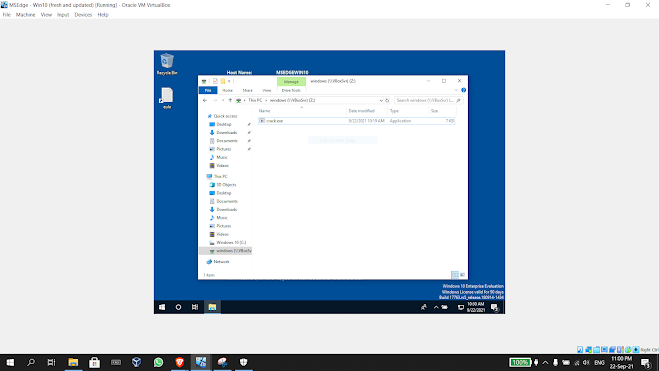Go up one folder level
The image size is (659, 371).
pos(230,100)
